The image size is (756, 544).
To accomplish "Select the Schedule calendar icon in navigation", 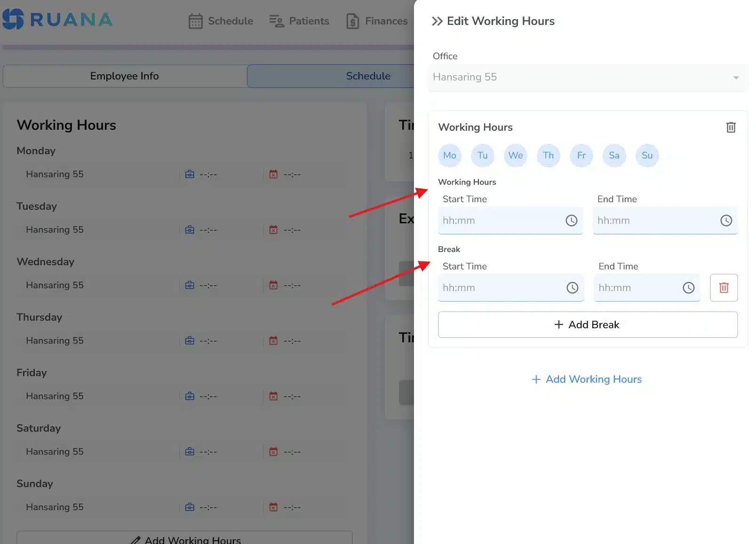I will 195,21.
